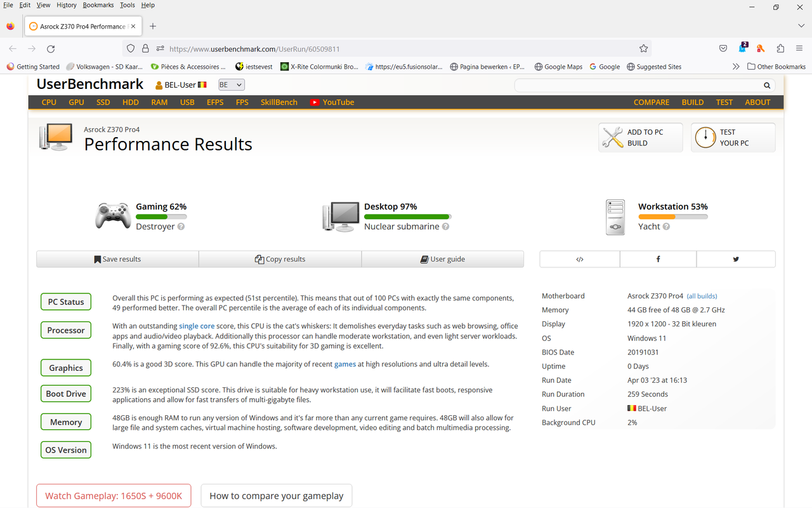This screenshot has width=812, height=508.
Task: Click the game controller Gaming icon
Action: 113,216
